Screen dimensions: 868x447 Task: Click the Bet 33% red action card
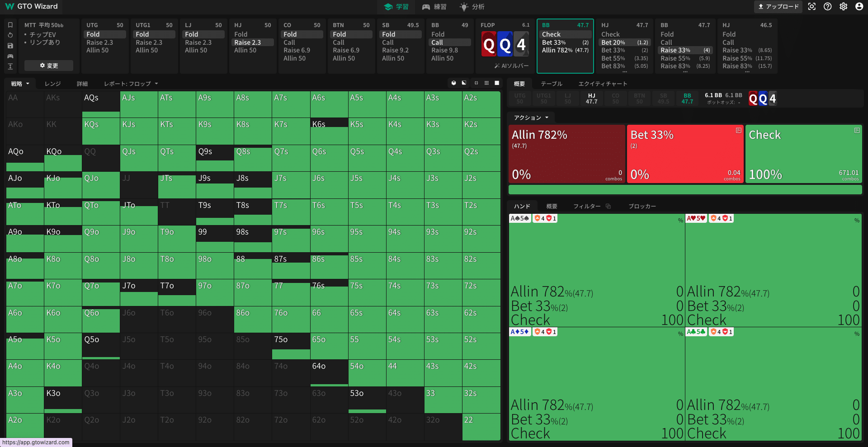tap(685, 154)
